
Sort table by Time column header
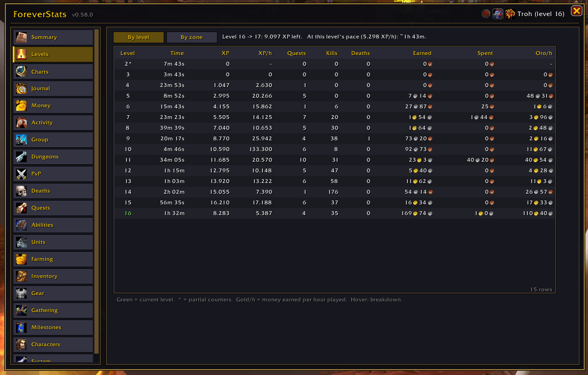(177, 53)
